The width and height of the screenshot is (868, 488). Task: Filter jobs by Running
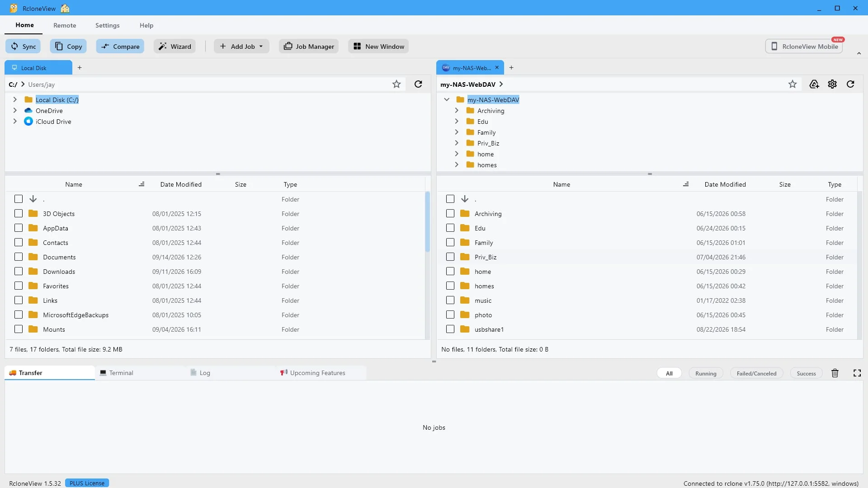[x=706, y=373]
